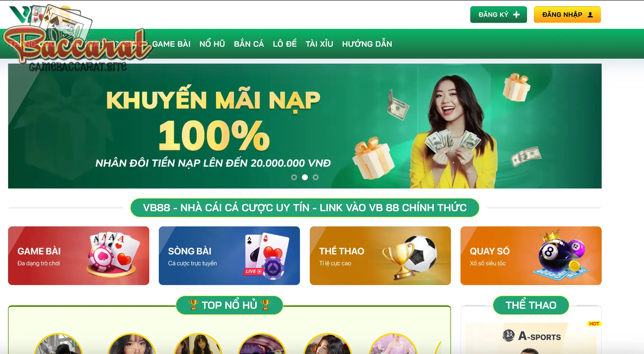This screenshot has height=354, width=644.
Task: Click the VB88 chính thức link heading
Action: click(x=305, y=208)
